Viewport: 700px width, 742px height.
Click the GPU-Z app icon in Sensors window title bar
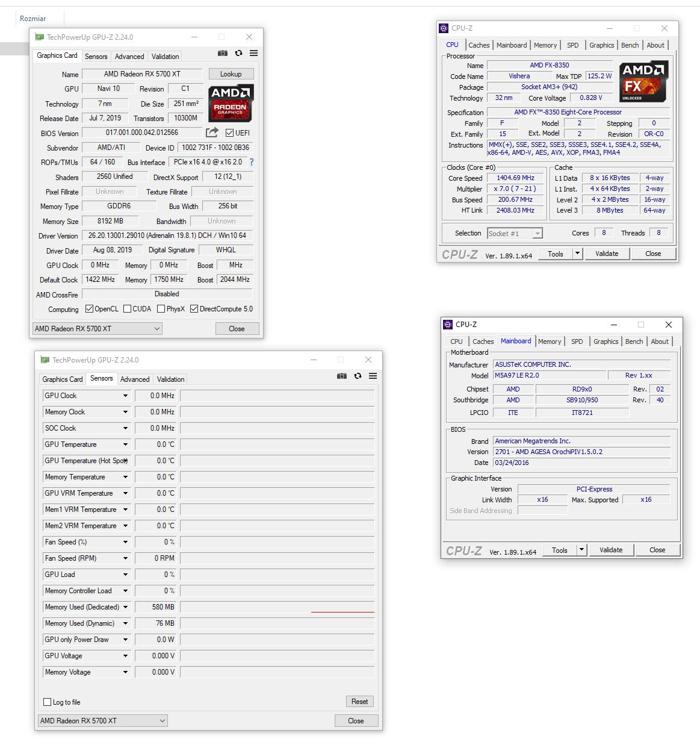45,360
